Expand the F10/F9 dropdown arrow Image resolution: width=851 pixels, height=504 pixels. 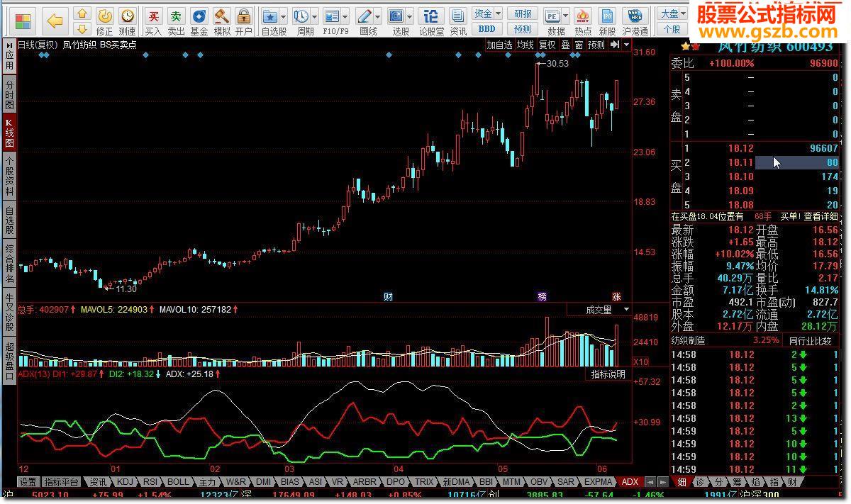point(345,15)
